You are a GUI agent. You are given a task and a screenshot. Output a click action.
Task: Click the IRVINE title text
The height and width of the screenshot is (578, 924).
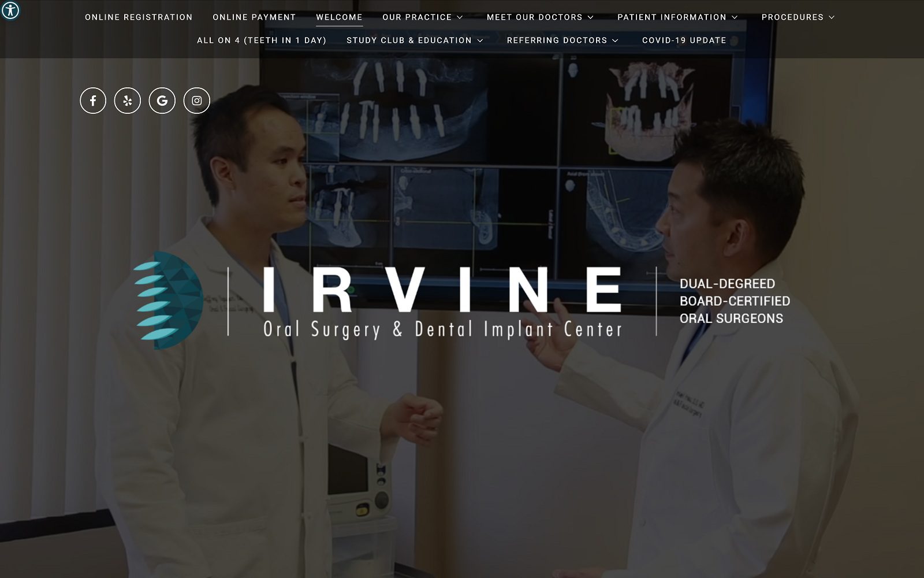click(x=442, y=290)
